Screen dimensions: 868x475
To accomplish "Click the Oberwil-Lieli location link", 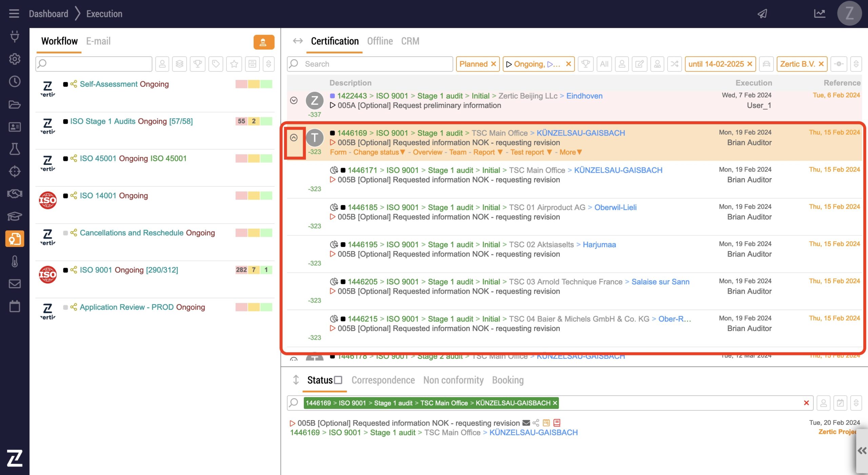I will coord(615,207).
